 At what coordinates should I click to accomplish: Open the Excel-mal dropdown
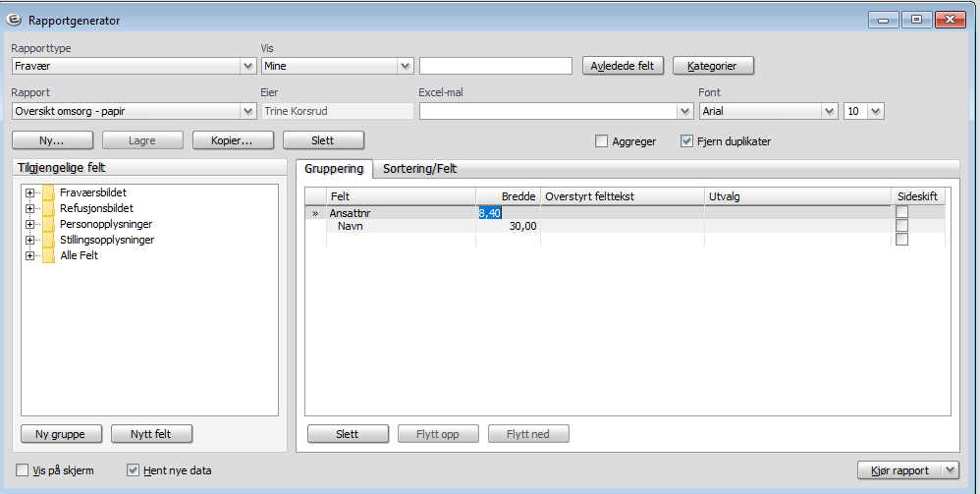(685, 111)
